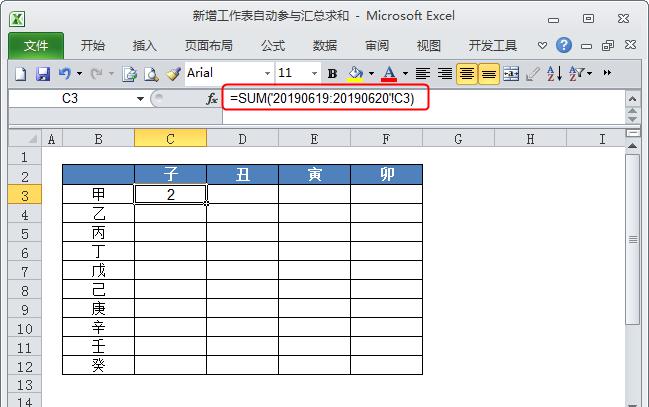Screen dimensions: 649x407
Task: Click the New document icon
Action: click(20, 74)
